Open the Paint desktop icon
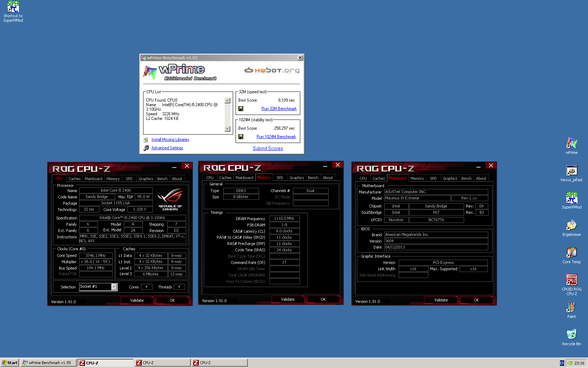This screenshot has height=368, width=588. pos(572,307)
